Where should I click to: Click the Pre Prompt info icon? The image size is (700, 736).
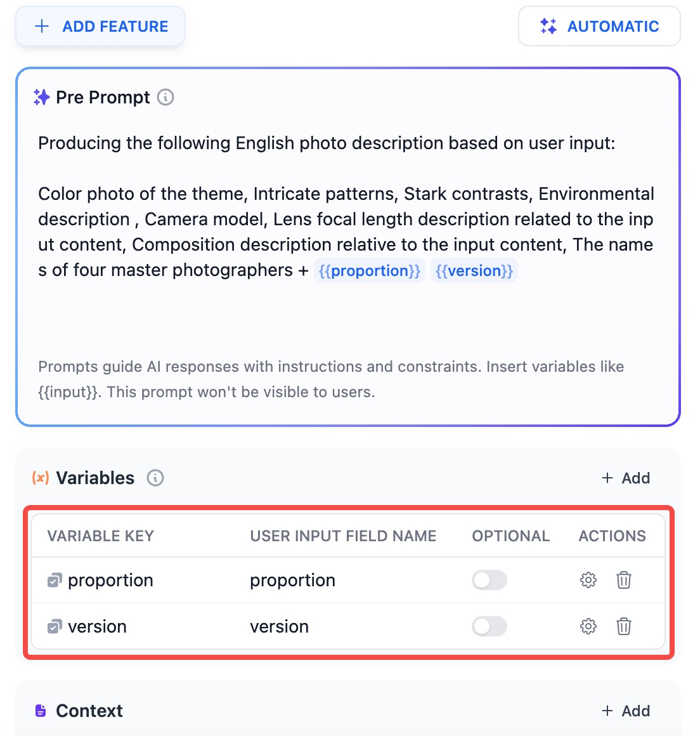pyautogui.click(x=165, y=98)
